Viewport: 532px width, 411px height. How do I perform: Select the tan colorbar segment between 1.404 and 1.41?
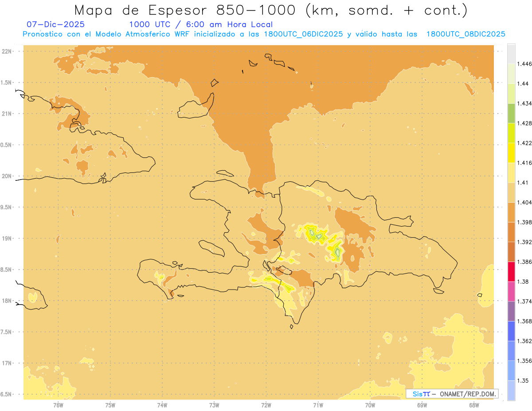511,192
